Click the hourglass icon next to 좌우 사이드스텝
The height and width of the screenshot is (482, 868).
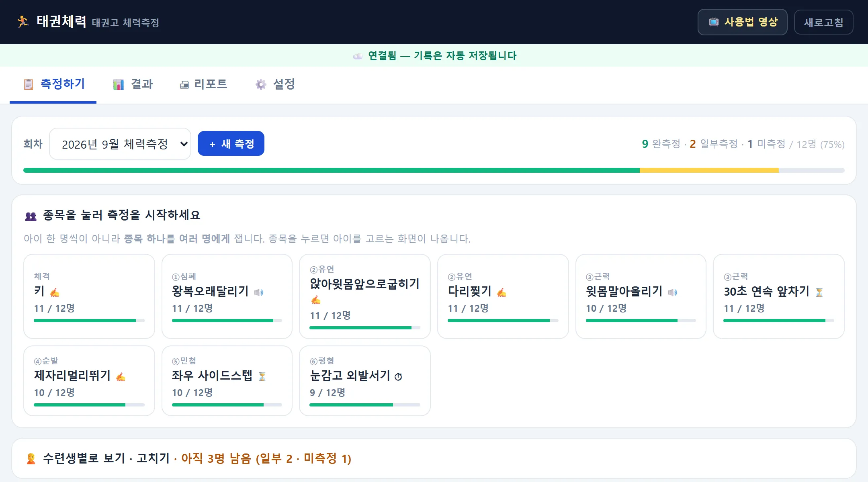[x=262, y=377]
